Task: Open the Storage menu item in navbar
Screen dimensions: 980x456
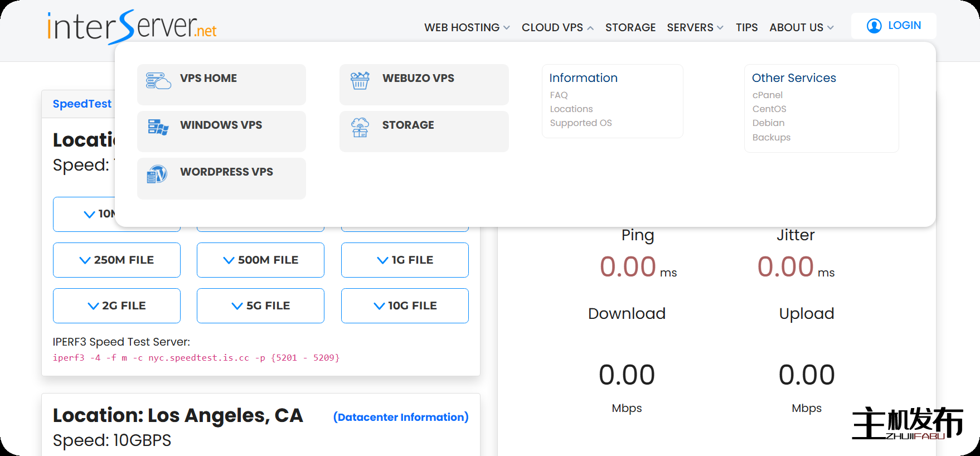Action: click(x=630, y=27)
